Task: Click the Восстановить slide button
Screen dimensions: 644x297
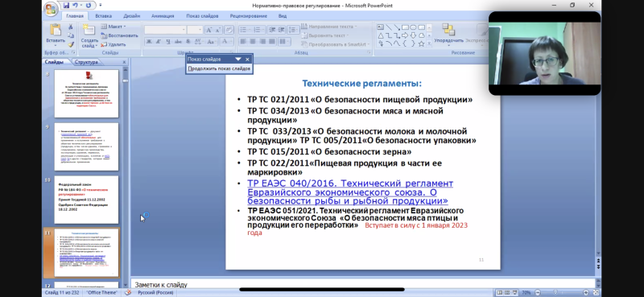Action: tap(119, 35)
